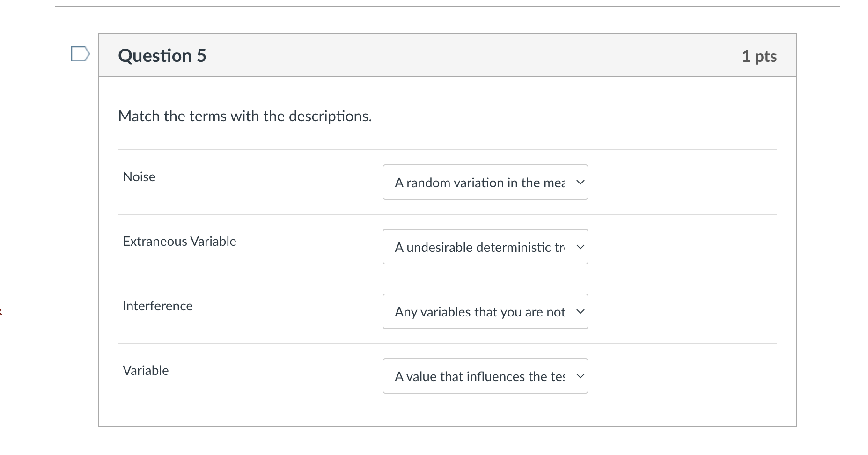Click the "Variable" term in the last row
Image resolution: width=868 pixels, height=455 pixels.
[x=146, y=371]
